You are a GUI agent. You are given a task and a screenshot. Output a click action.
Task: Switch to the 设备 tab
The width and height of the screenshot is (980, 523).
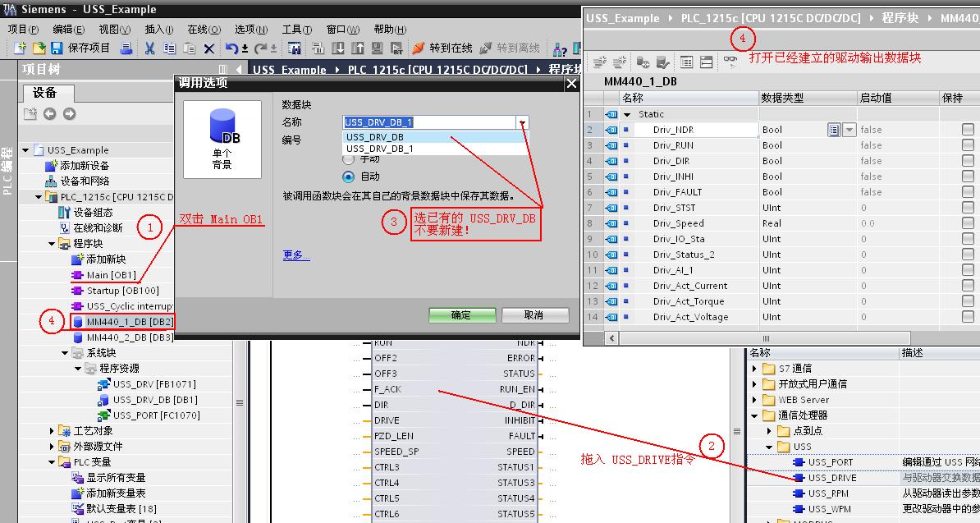tap(48, 93)
